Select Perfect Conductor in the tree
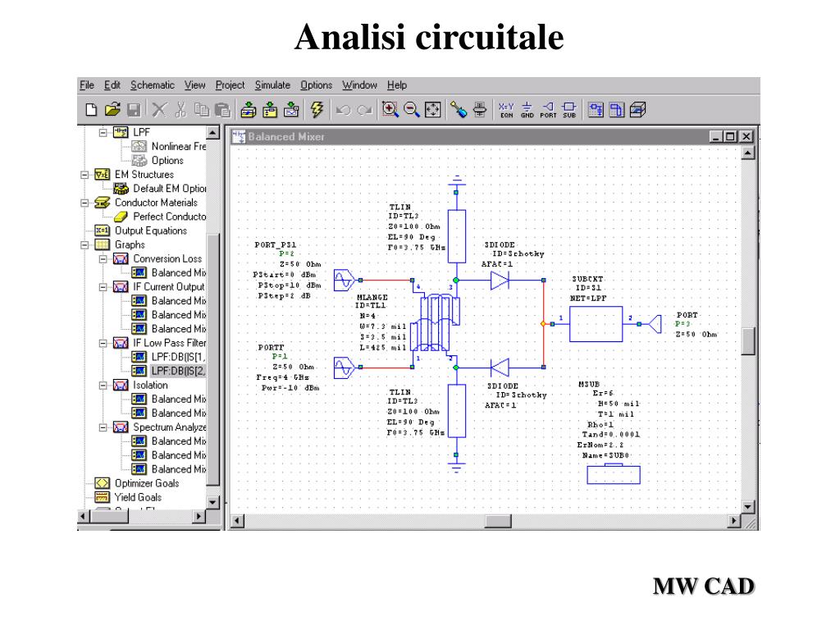840x630 pixels. point(169,217)
